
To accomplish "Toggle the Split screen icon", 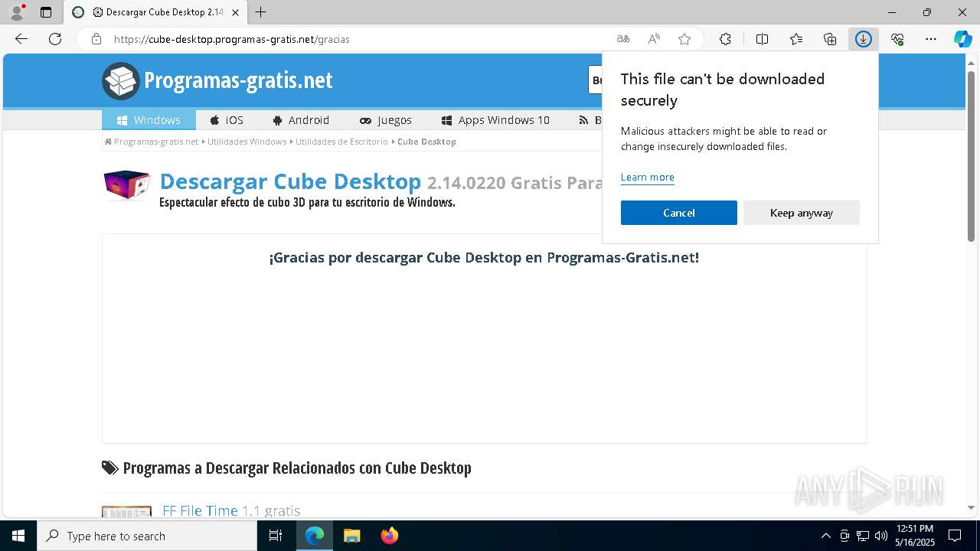I will (762, 39).
